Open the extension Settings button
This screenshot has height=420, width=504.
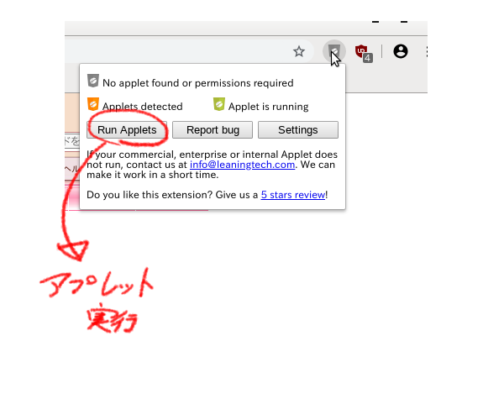[298, 130]
